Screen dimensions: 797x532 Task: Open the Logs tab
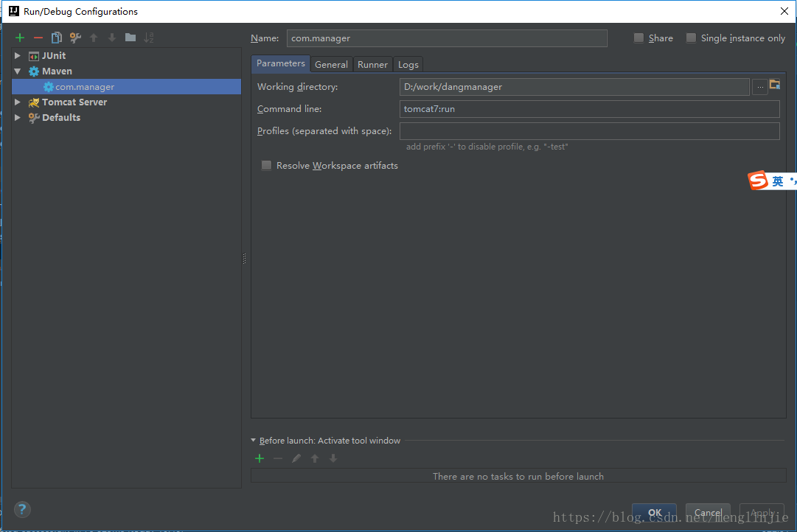408,65
